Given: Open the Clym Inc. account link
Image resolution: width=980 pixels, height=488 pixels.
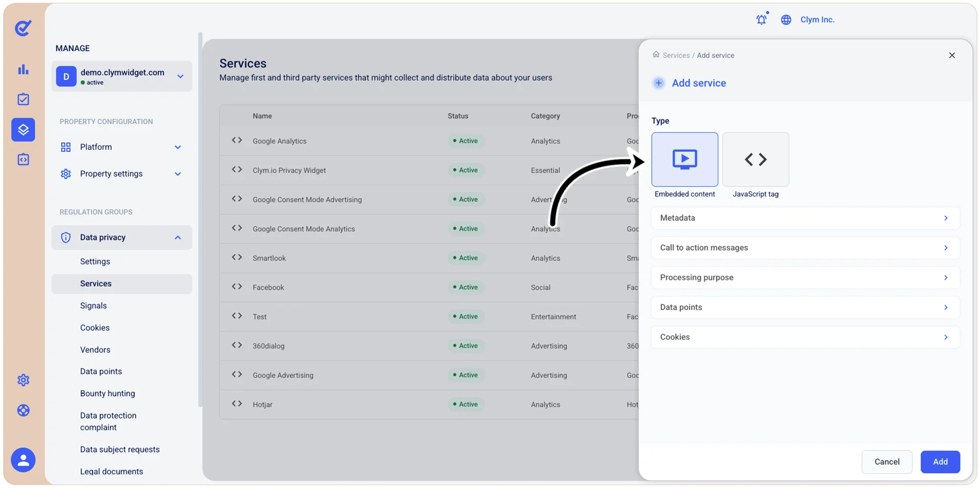Looking at the screenshot, I should tap(817, 19).
